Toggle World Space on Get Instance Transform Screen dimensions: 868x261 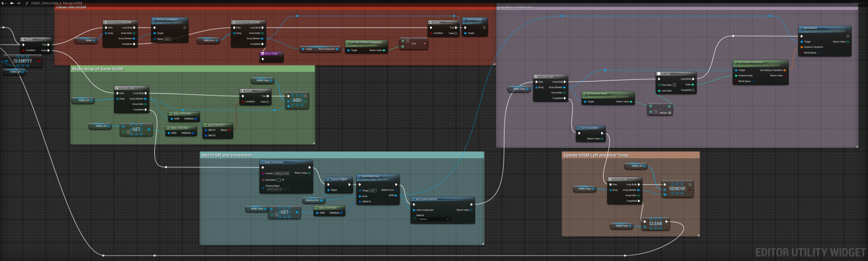click(753, 81)
